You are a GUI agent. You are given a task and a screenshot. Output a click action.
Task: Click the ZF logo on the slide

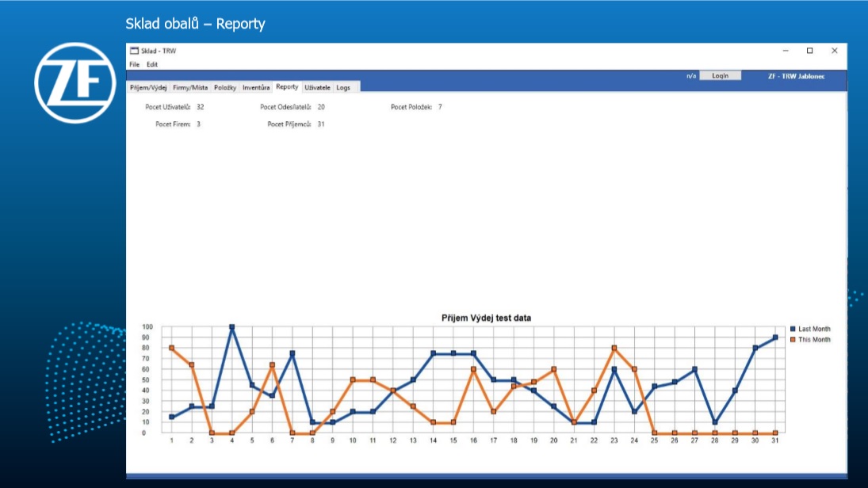pos(75,83)
